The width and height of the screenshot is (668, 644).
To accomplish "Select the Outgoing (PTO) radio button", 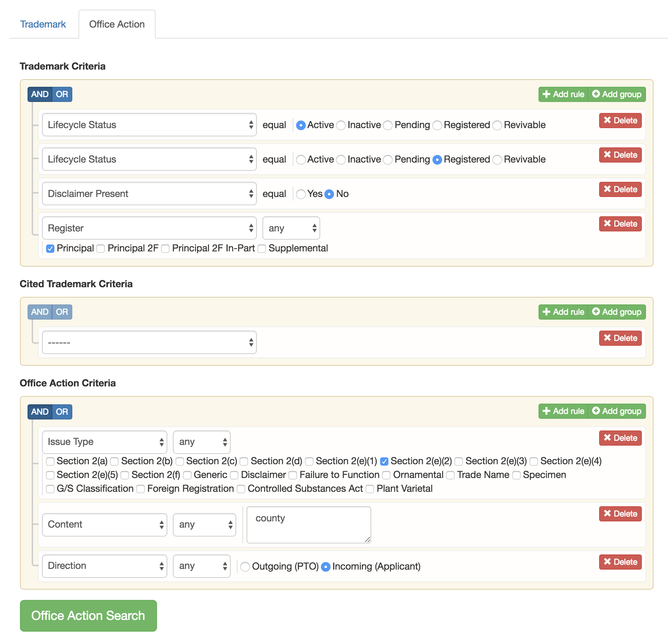I will [245, 567].
